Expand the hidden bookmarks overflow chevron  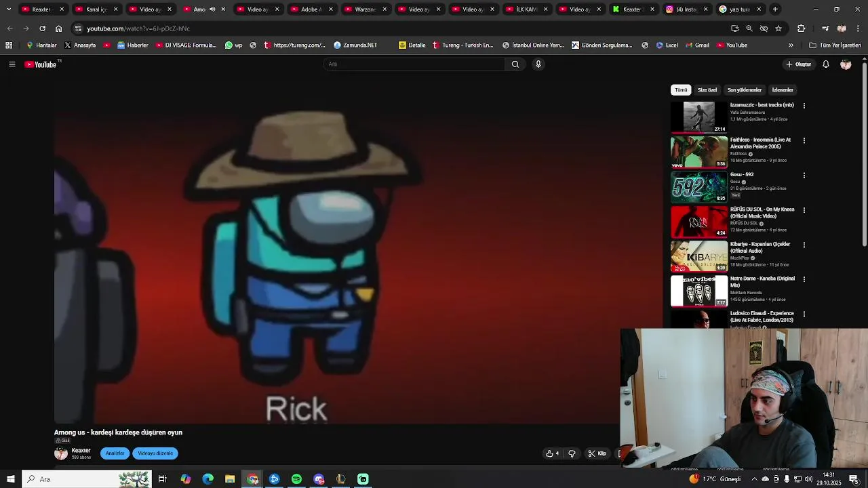[x=791, y=45]
